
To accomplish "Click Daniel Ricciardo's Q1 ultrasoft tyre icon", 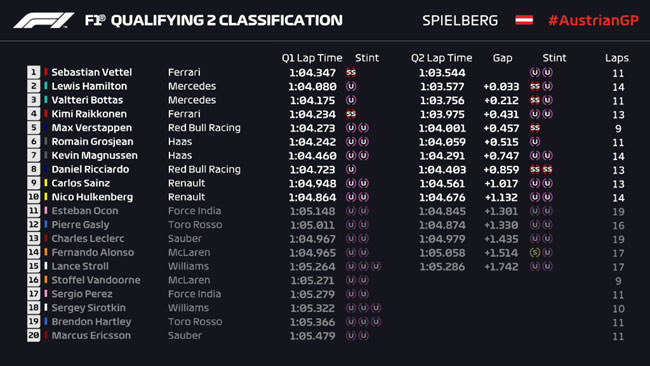I will (351, 169).
